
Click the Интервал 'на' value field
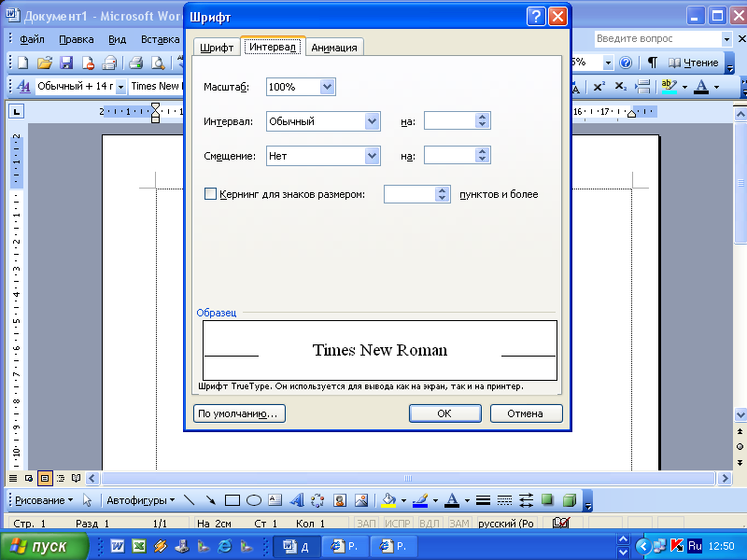(450, 121)
